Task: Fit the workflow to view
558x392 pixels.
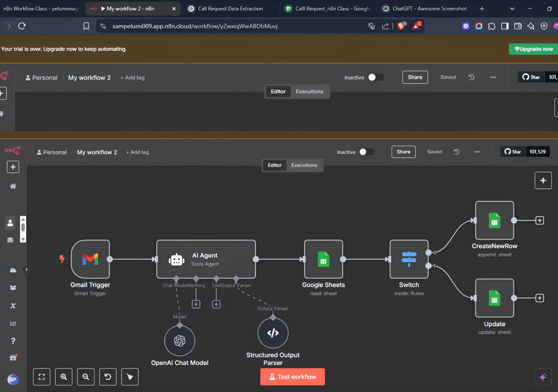Action: point(41,377)
